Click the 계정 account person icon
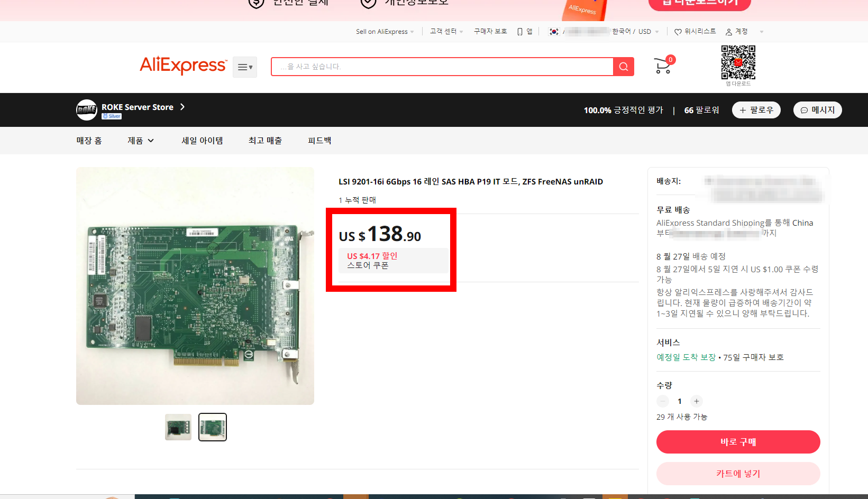Viewport: 868px width, 499px height. pos(729,31)
